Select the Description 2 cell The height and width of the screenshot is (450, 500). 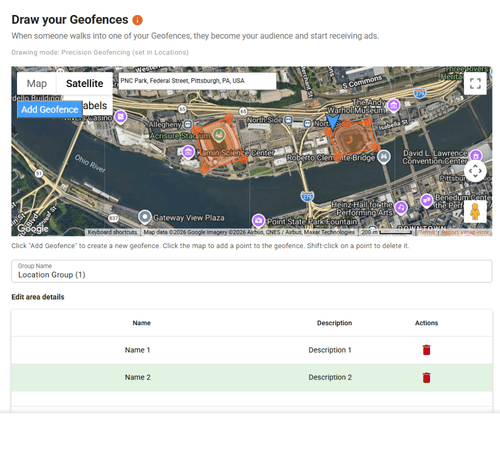tap(330, 377)
